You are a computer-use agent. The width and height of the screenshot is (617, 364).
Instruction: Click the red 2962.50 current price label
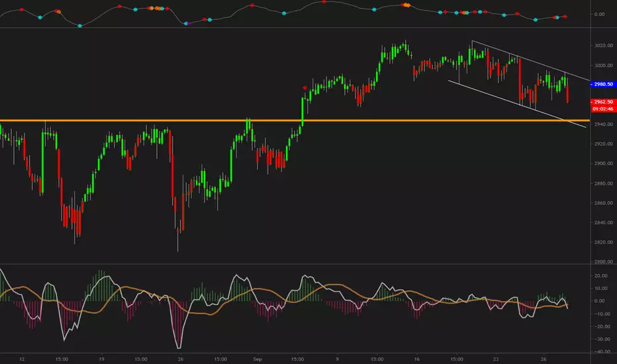604,102
